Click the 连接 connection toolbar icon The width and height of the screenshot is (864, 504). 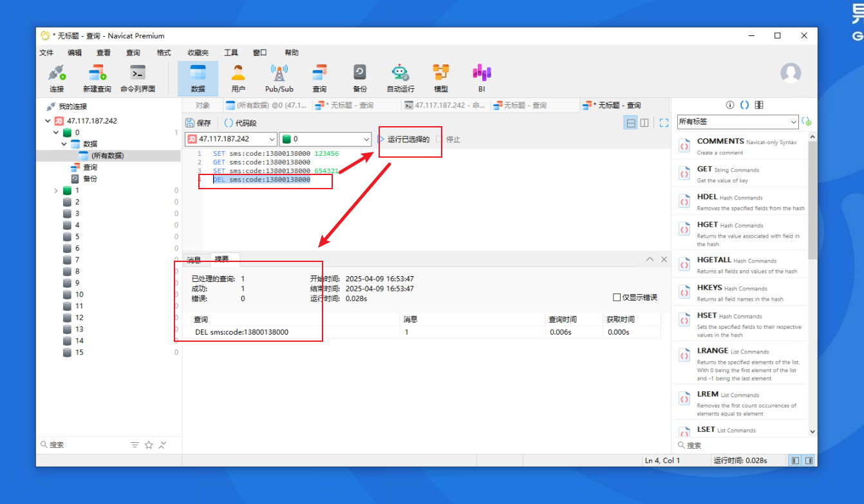tap(57, 78)
